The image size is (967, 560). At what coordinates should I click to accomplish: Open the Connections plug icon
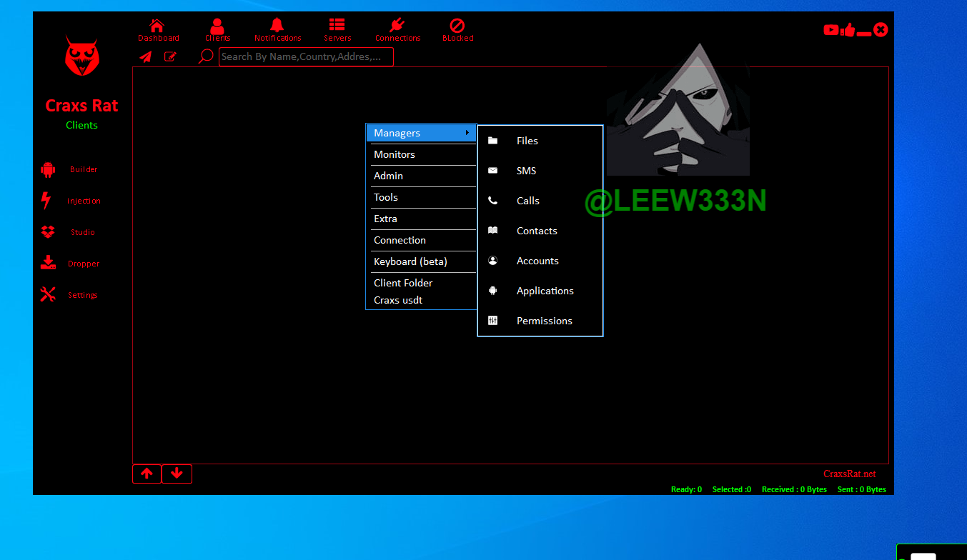point(397,26)
